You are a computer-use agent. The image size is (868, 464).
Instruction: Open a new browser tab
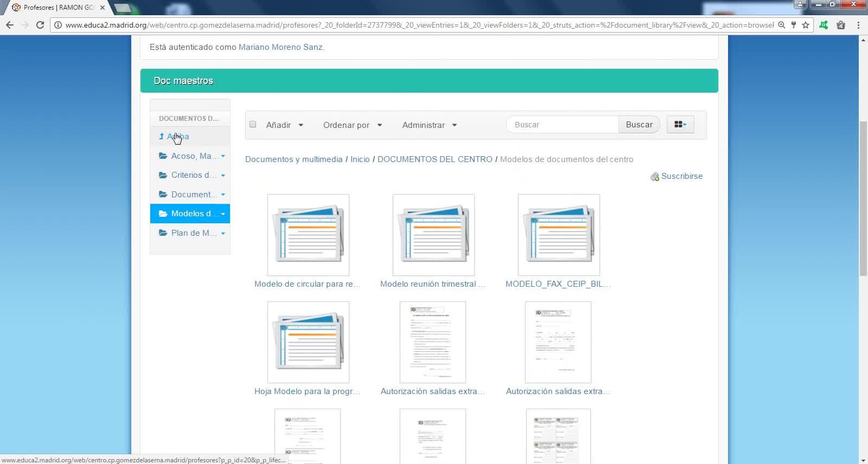coord(123,8)
